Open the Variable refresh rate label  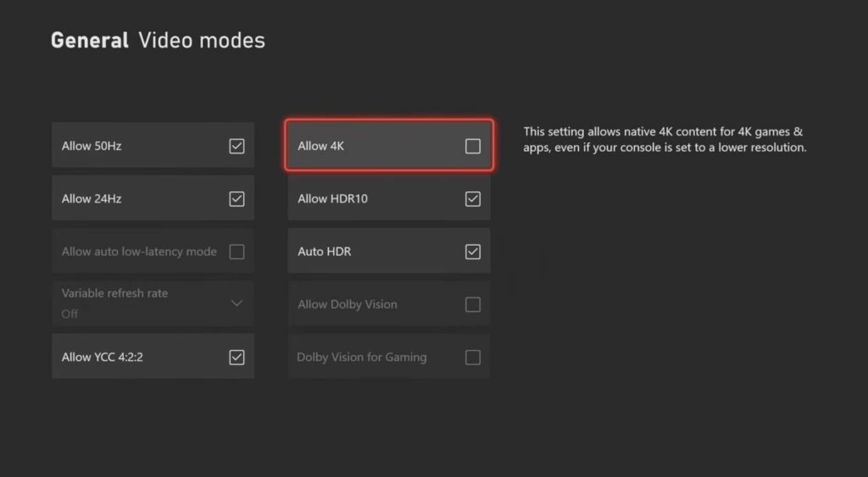tap(114, 293)
